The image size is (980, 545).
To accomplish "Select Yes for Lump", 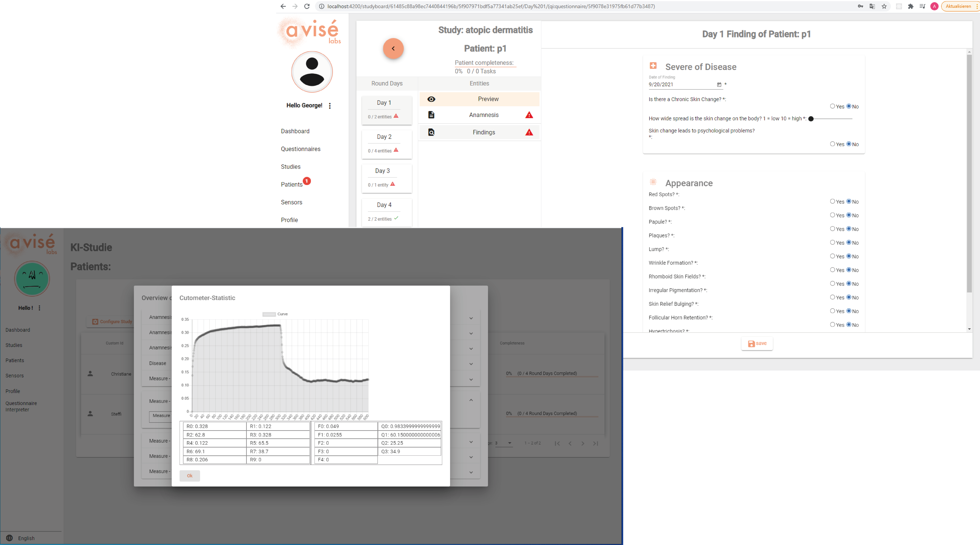I will point(832,256).
